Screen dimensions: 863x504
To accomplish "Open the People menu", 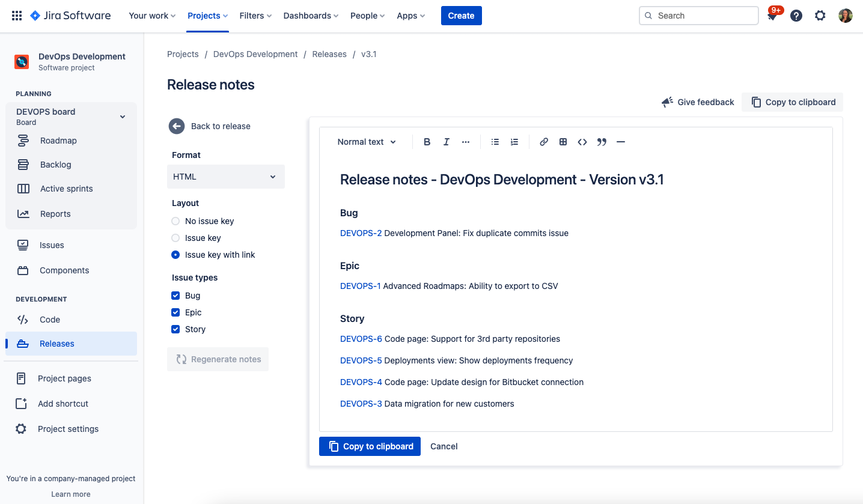I will pos(368,16).
